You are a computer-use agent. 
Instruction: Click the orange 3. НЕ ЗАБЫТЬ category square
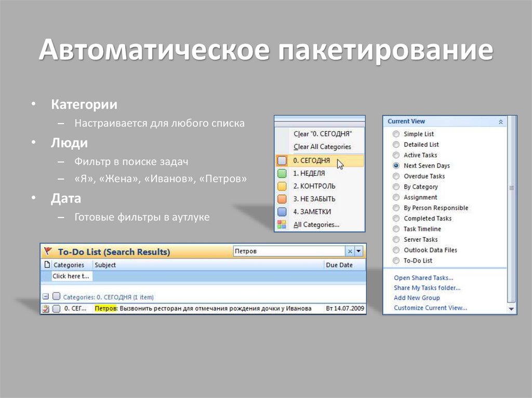283,199
